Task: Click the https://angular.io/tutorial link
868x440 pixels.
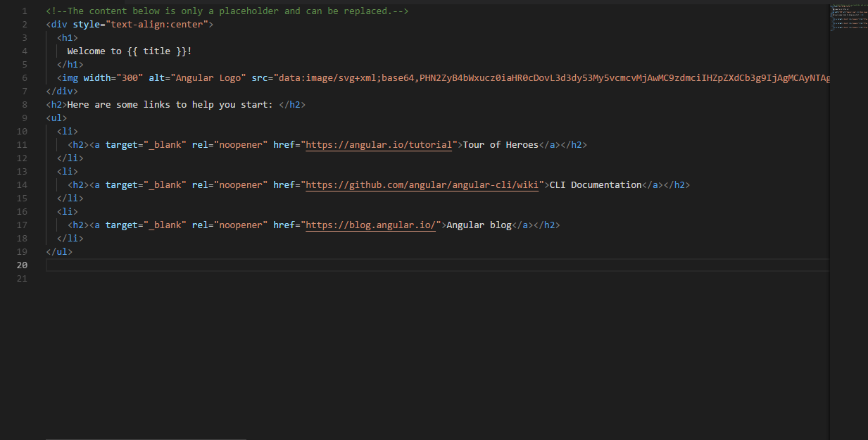Action: click(378, 145)
